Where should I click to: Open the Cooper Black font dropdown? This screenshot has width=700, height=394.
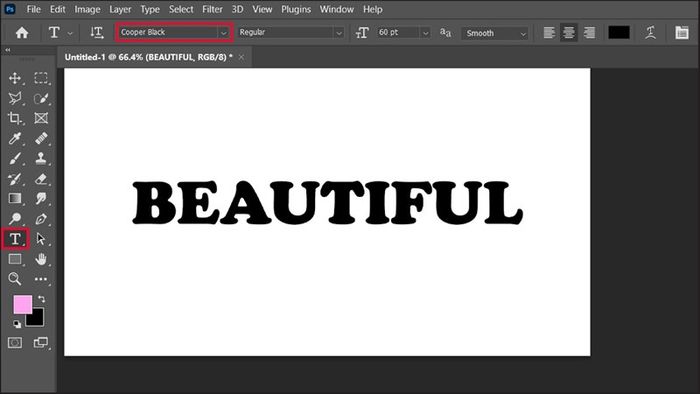pyautogui.click(x=174, y=32)
